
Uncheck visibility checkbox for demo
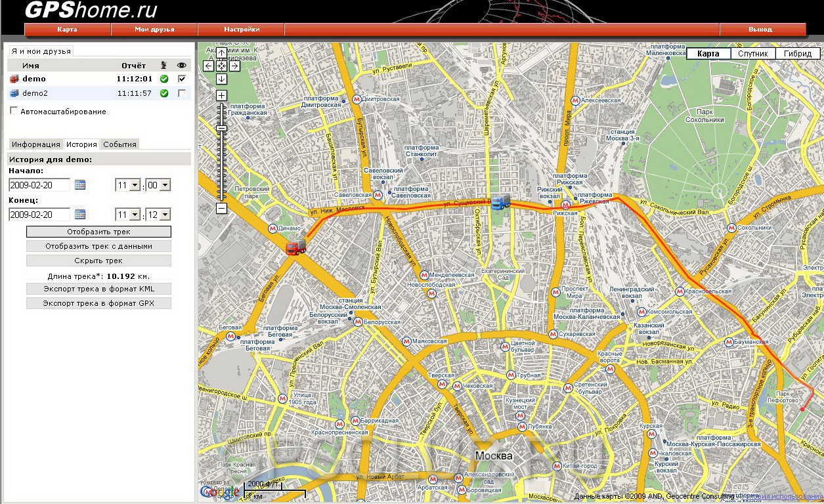tap(182, 79)
